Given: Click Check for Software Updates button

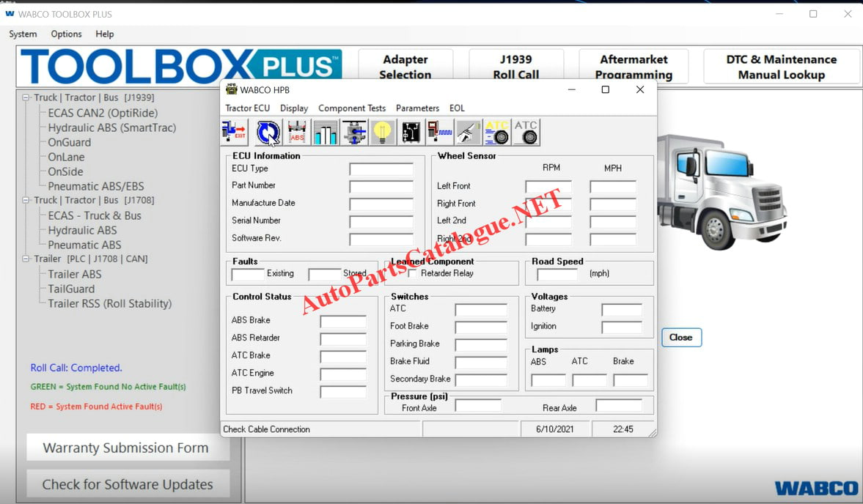Looking at the screenshot, I should (x=128, y=484).
